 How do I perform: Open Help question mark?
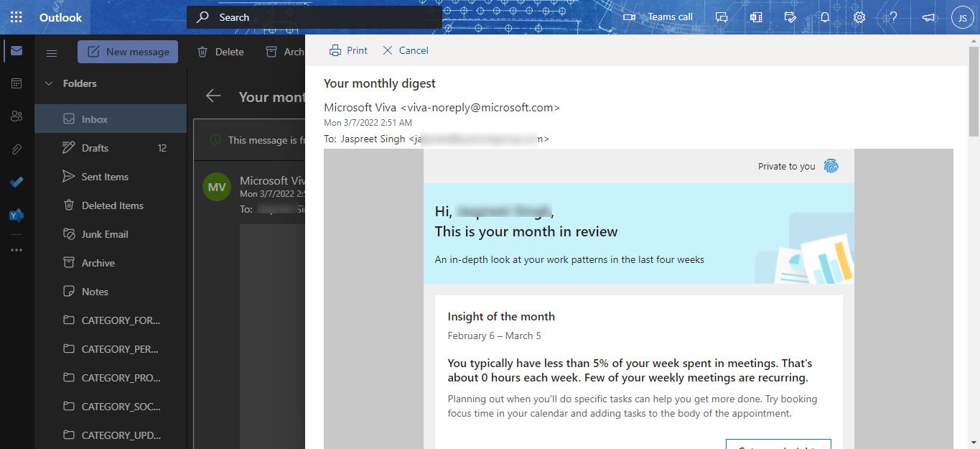pos(894,17)
